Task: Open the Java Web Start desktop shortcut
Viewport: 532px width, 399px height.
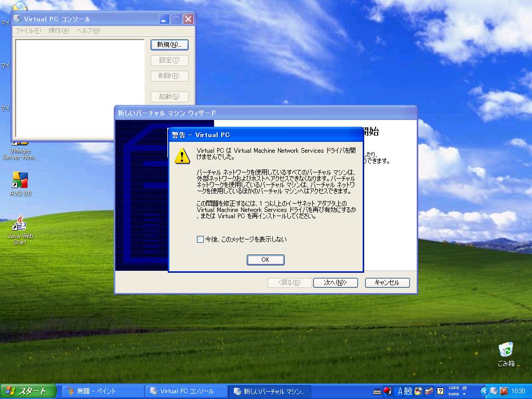Action: (20, 229)
